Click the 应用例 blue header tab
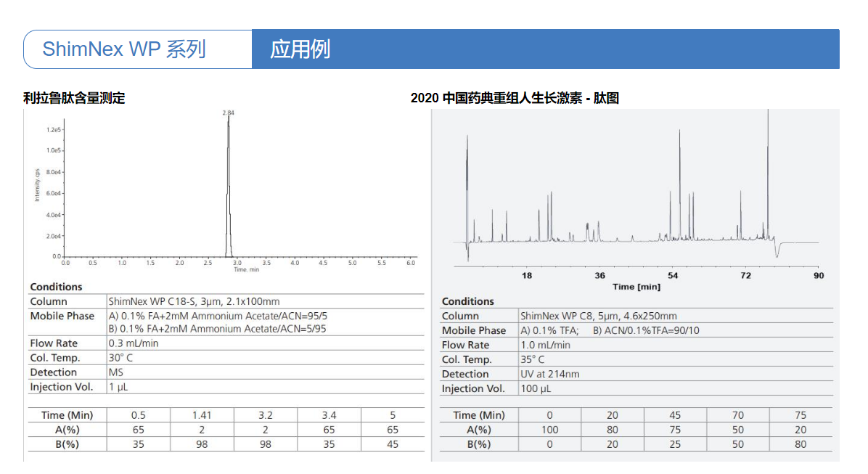Screen dimensions: 868x474 pyautogui.click(x=300, y=49)
